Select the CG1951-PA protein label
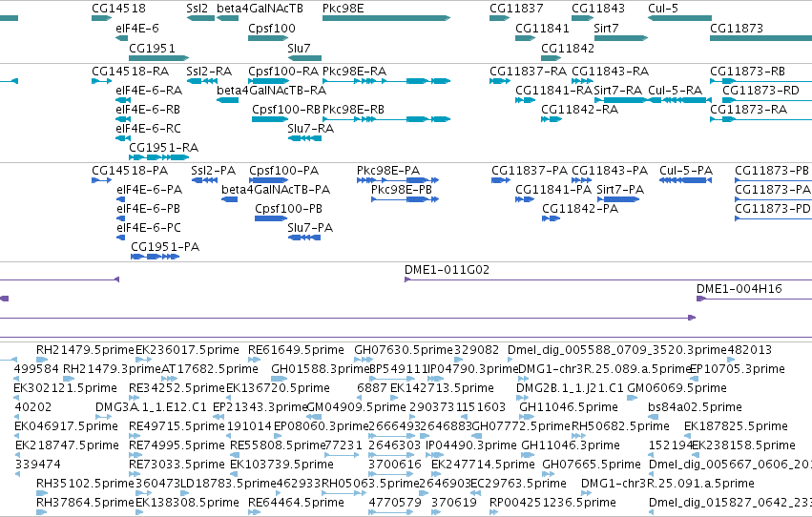The image size is (812, 517). coord(165,247)
